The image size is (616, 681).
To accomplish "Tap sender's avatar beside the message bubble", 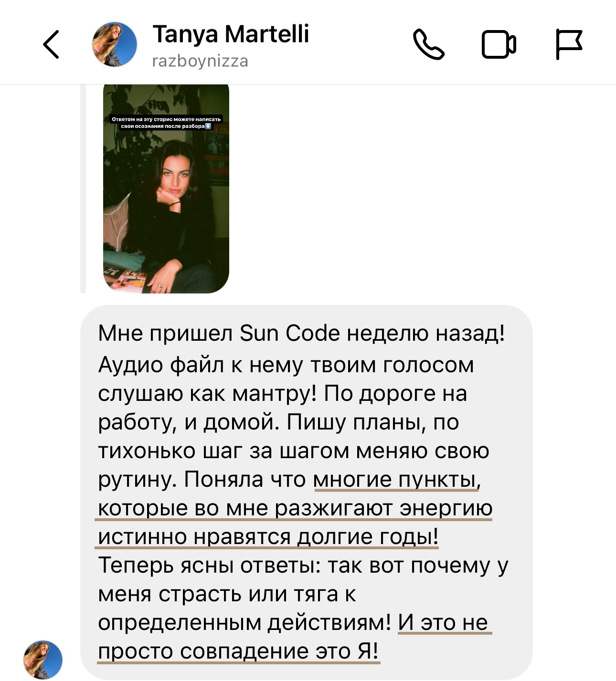I will pos(43,660).
